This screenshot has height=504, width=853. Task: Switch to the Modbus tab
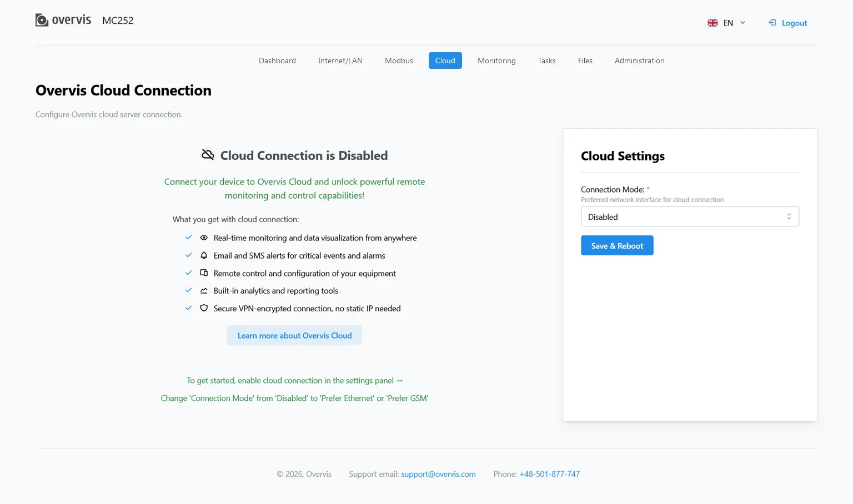point(399,61)
